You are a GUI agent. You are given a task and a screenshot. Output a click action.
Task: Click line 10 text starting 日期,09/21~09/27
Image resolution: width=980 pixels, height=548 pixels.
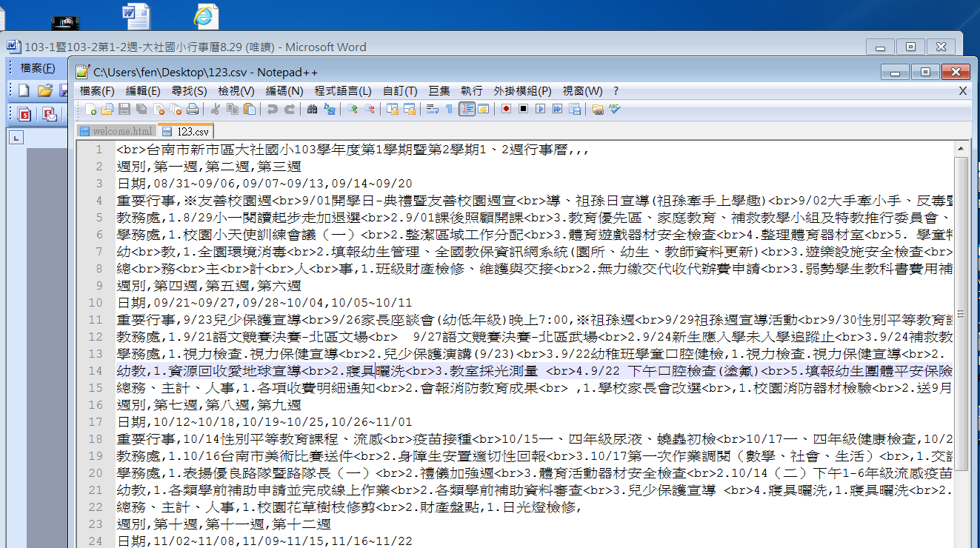(x=264, y=302)
